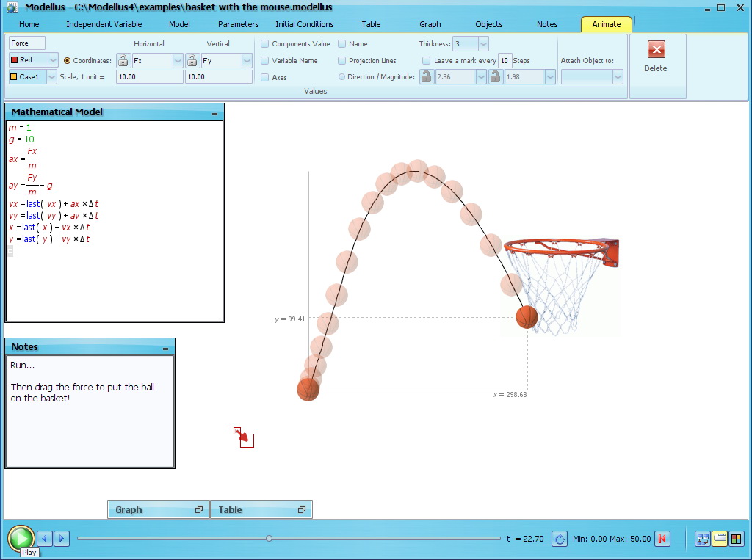Check the Projection Lines option
Screen dimensions: 752x560
(342, 60)
